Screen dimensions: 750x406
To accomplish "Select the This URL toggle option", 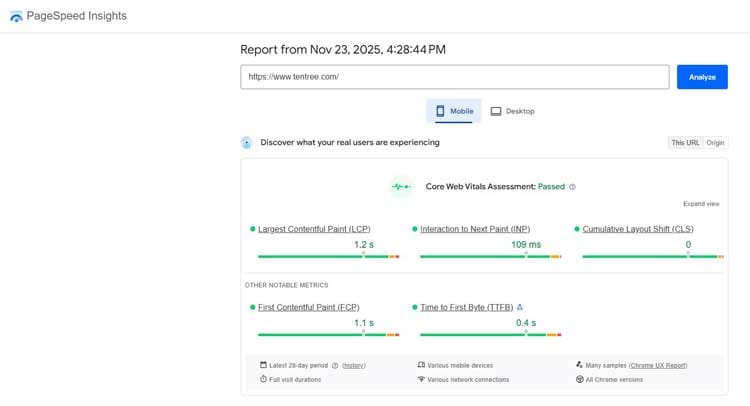I will coord(685,143).
